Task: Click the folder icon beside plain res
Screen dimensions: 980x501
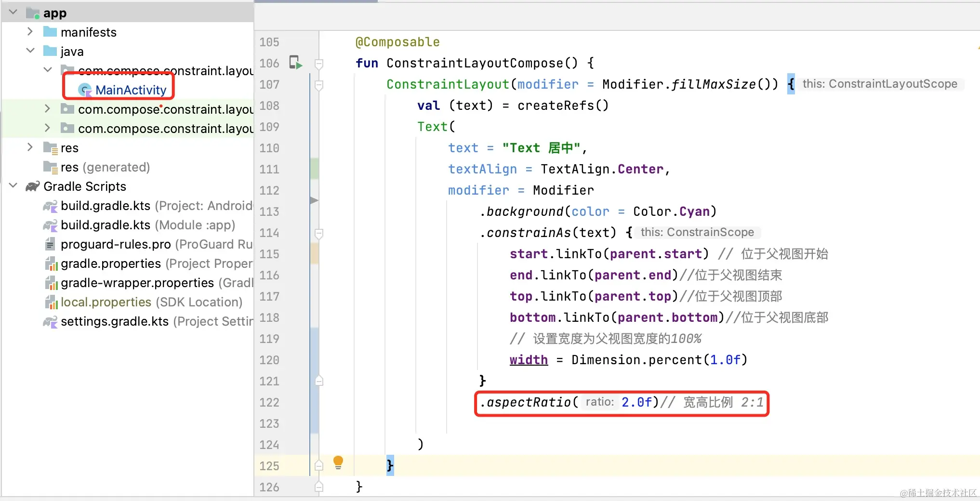Action: [x=50, y=148]
